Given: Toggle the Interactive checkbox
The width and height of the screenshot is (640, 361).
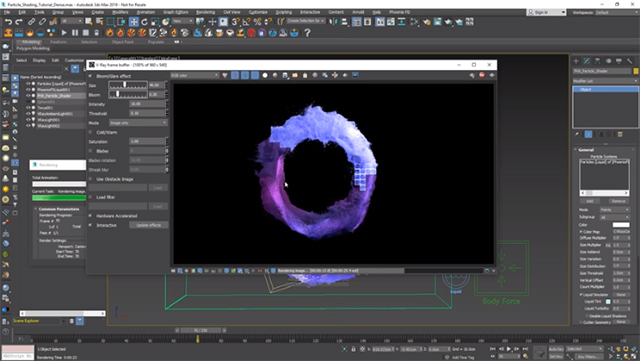Looking at the screenshot, I should tap(91, 225).
